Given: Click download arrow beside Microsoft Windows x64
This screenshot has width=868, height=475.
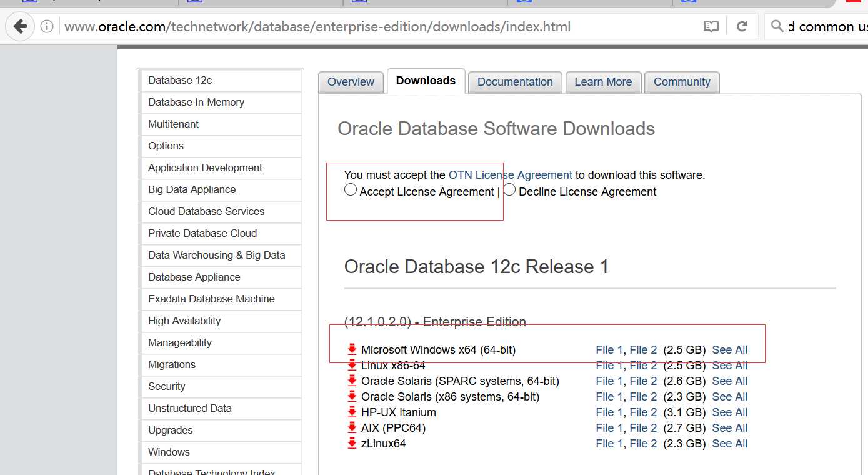Looking at the screenshot, I should pyautogui.click(x=352, y=350).
